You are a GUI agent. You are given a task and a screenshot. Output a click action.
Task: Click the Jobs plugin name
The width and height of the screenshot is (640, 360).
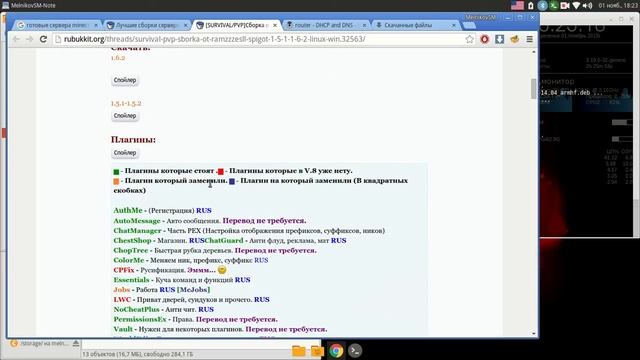pos(122,289)
